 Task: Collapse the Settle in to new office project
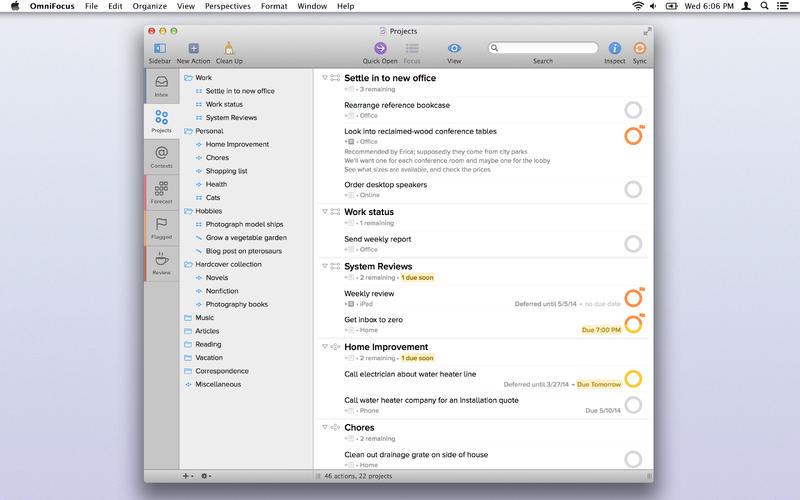coord(324,78)
